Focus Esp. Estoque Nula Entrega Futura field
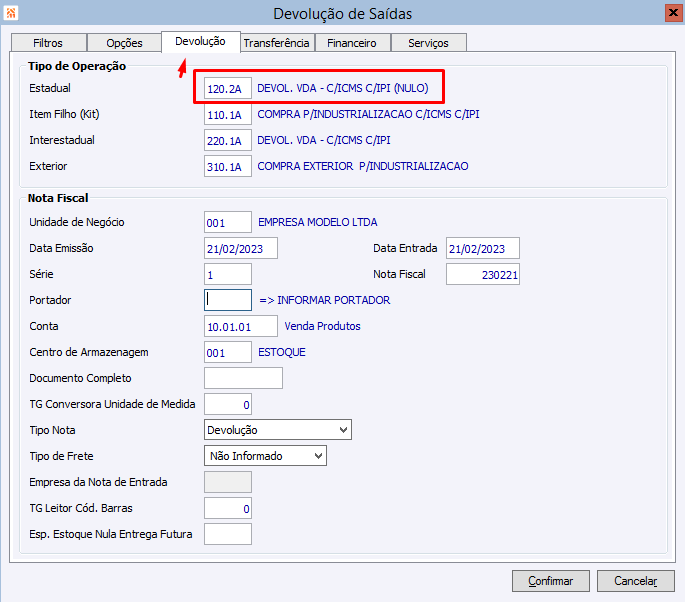Viewport: 685px width, 602px height. click(x=228, y=534)
